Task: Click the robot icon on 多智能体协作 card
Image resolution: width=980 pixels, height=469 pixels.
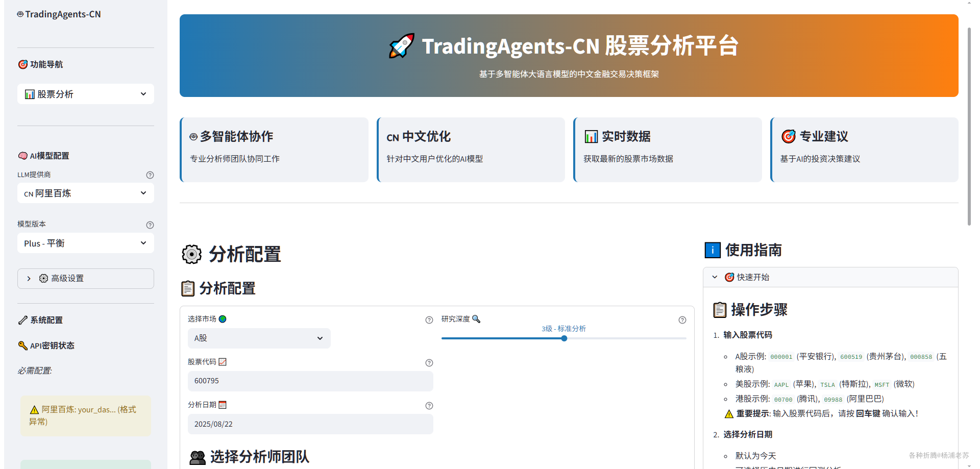Action: [x=193, y=137]
